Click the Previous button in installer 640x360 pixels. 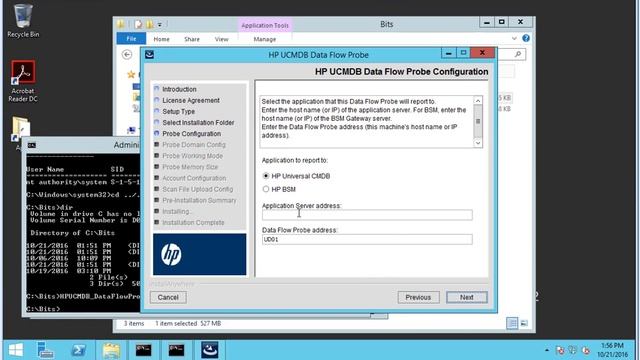pos(418,297)
